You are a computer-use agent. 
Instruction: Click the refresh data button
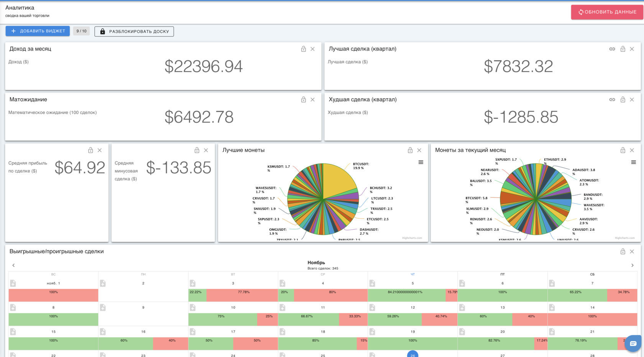tap(607, 12)
